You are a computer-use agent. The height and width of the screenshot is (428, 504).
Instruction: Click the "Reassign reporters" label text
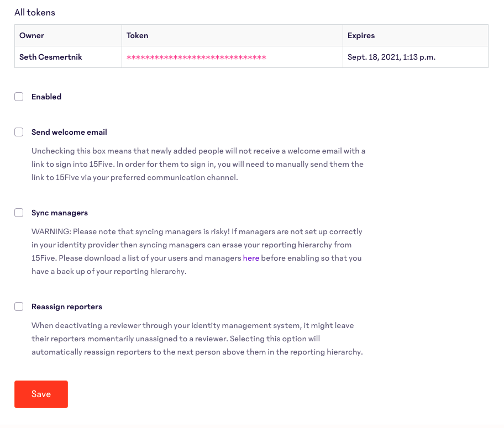pos(67,307)
